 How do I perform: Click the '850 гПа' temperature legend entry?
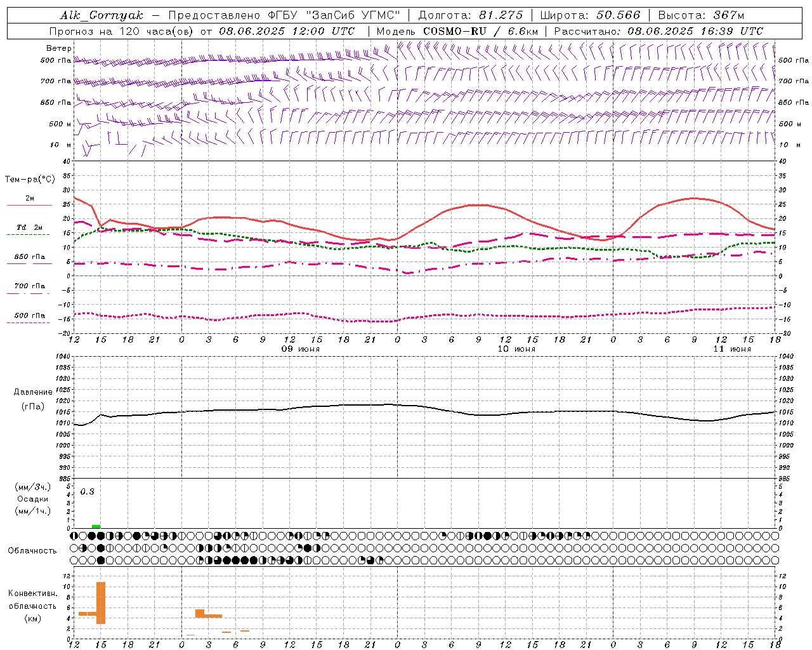click(29, 257)
